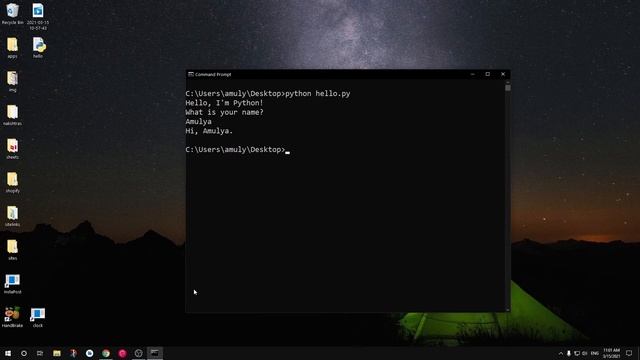Open the Recycle Bin desktop icon
The height and width of the screenshot is (360, 640).
(x=12, y=13)
